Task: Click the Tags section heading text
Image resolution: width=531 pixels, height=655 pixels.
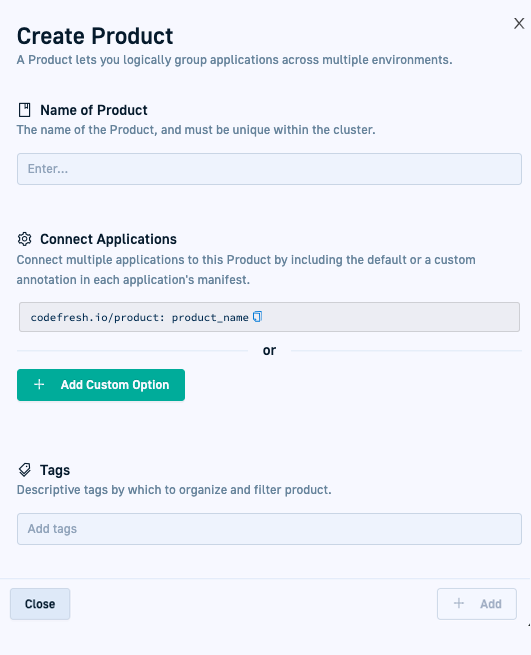Action: 55,470
